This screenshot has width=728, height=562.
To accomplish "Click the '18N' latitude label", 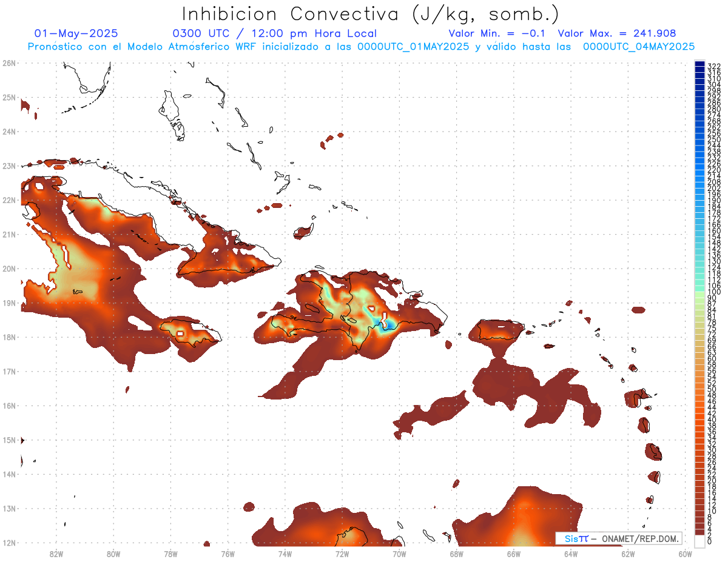I will click(x=8, y=337).
